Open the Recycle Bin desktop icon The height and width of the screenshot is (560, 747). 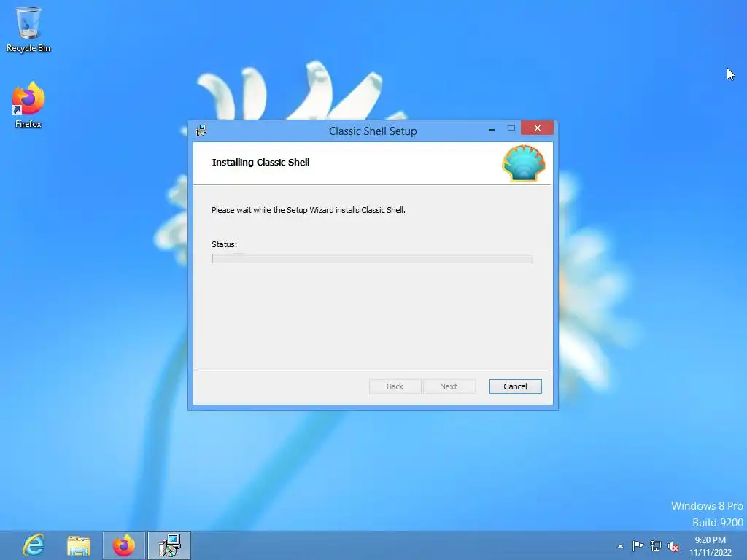(x=28, y=29)
